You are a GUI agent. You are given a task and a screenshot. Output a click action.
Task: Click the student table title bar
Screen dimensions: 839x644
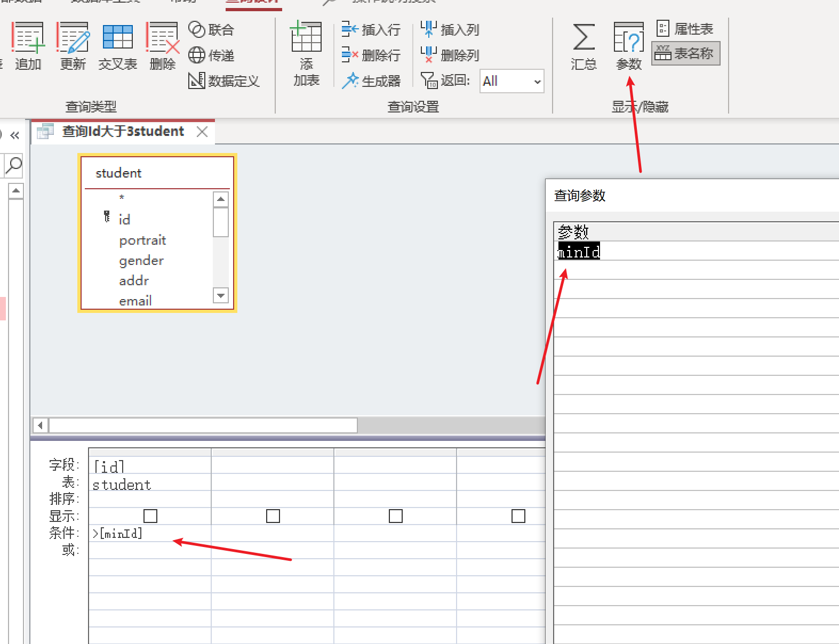click(157, 173)
